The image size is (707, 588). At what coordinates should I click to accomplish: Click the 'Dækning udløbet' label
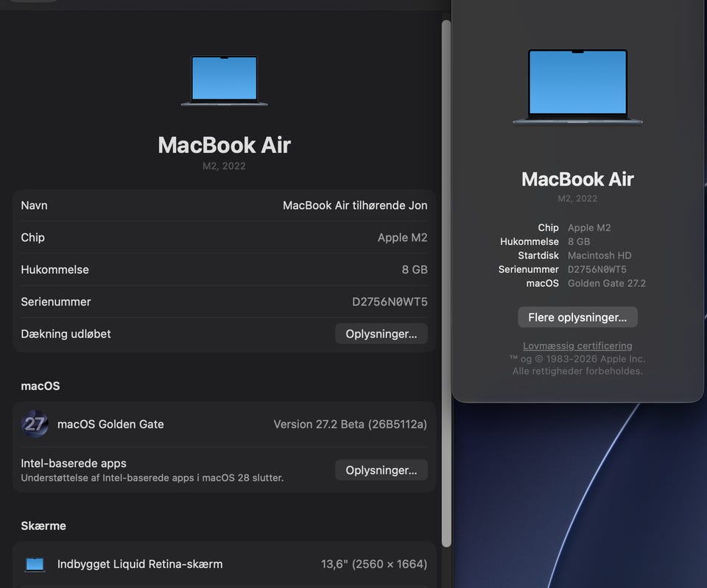(x=66, y=334)
